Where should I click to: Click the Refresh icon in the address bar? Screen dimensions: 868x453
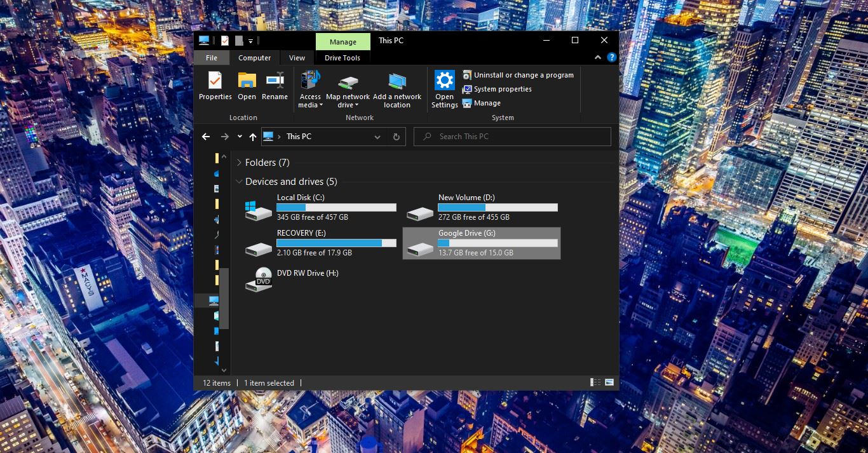pos(397,136)
